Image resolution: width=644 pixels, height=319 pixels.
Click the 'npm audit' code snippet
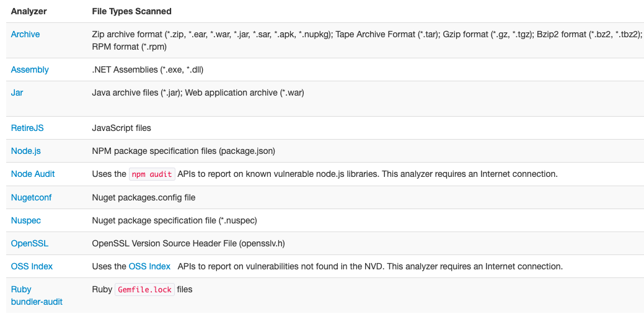pyautogui.click(x=152, y=174)
